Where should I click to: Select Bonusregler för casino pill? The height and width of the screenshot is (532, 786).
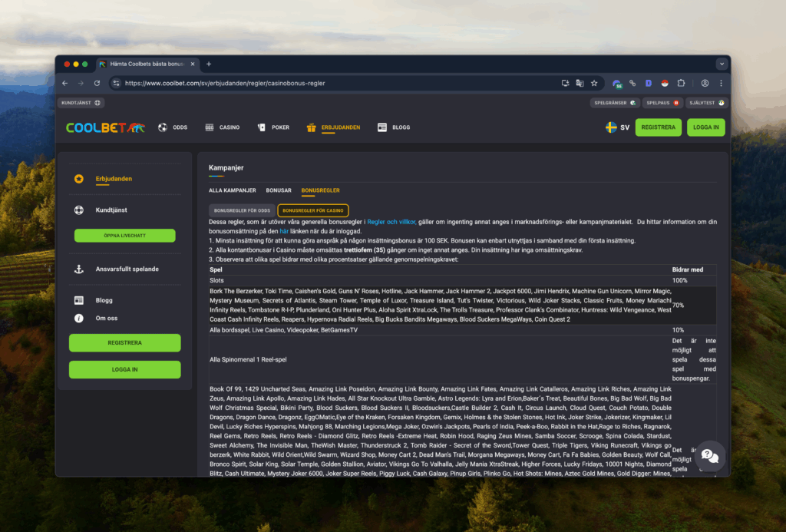pyautogui.click(x=313, y=210)
